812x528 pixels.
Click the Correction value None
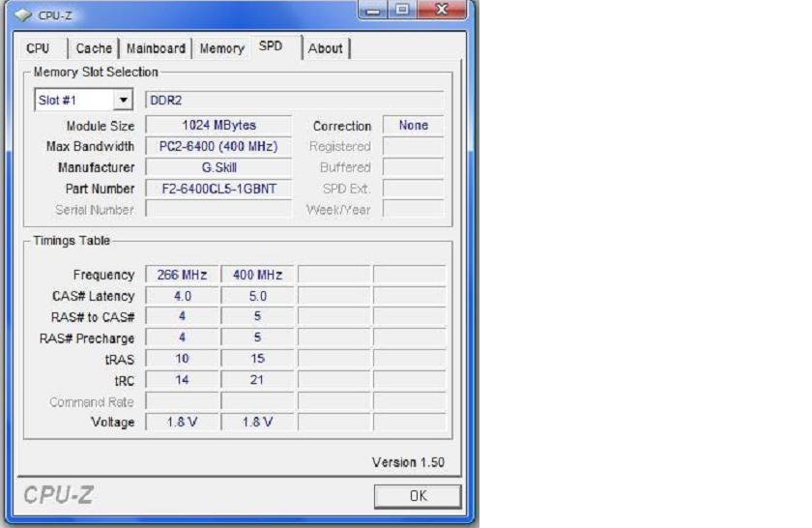(414, 126)
